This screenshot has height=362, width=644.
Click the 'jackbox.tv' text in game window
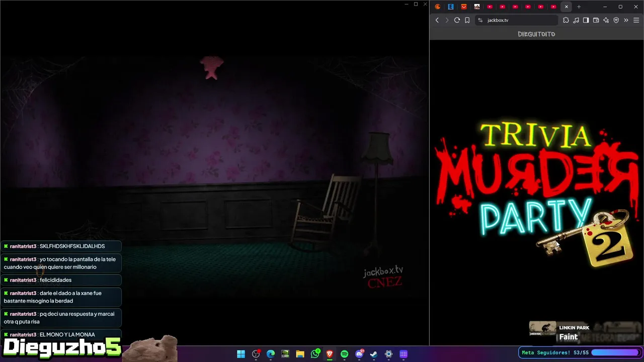coord(383,271)
